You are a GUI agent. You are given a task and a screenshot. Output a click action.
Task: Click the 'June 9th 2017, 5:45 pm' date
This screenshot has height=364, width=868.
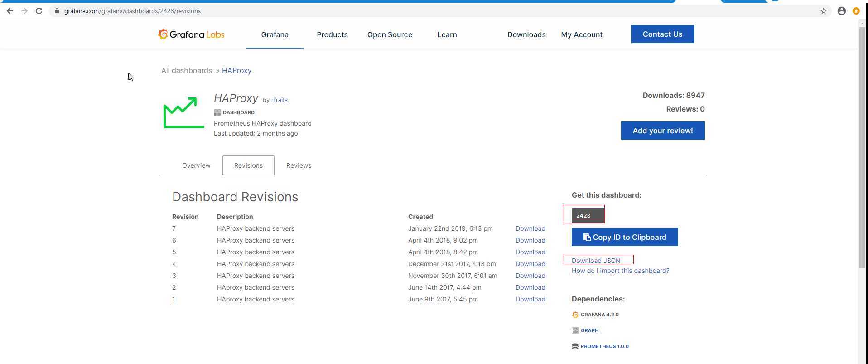(443, 299)
